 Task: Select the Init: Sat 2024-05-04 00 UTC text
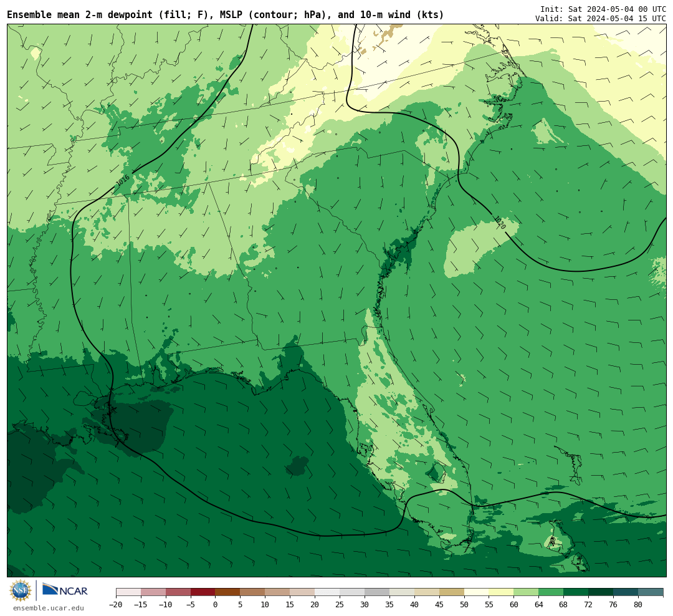click(x=603, y=9)
